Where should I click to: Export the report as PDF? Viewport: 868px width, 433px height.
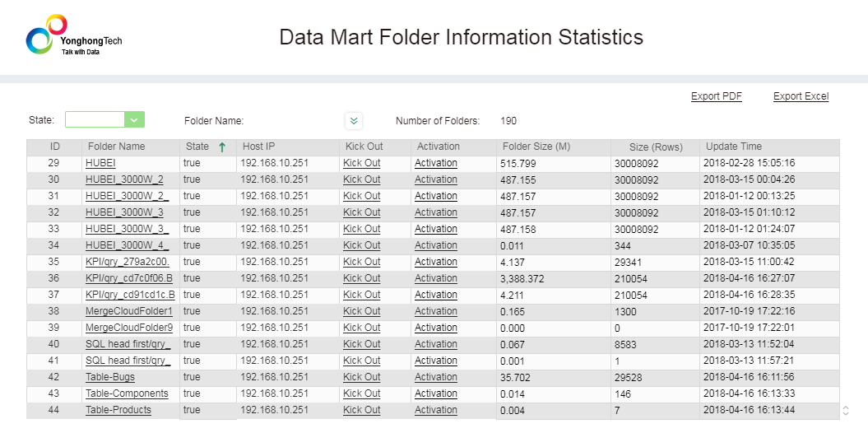point(716,96)
